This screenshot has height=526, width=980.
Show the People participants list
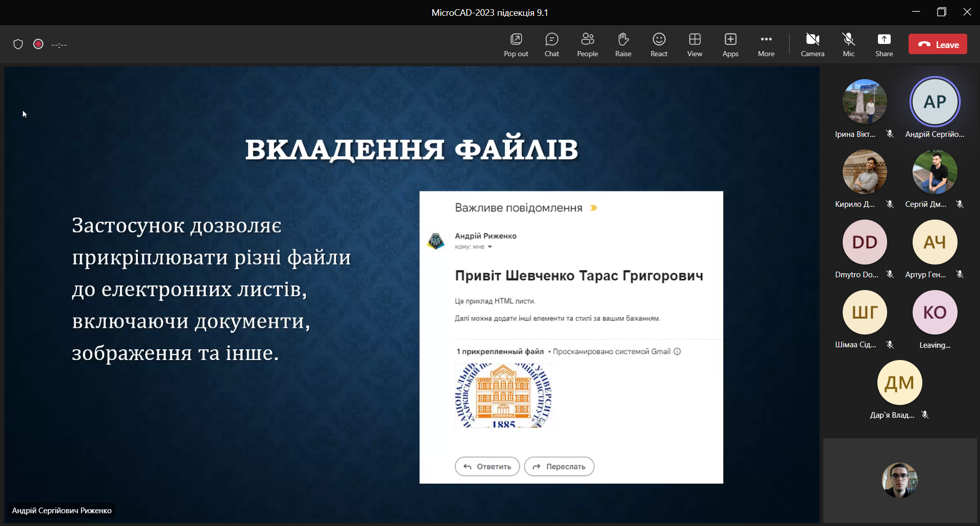(587, 44)
